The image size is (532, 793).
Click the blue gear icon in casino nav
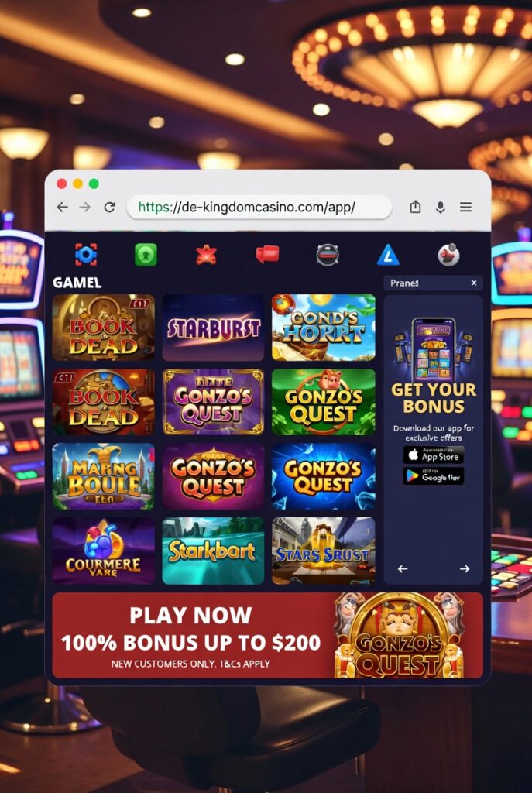pyautogui.click(x=86, y=254)
